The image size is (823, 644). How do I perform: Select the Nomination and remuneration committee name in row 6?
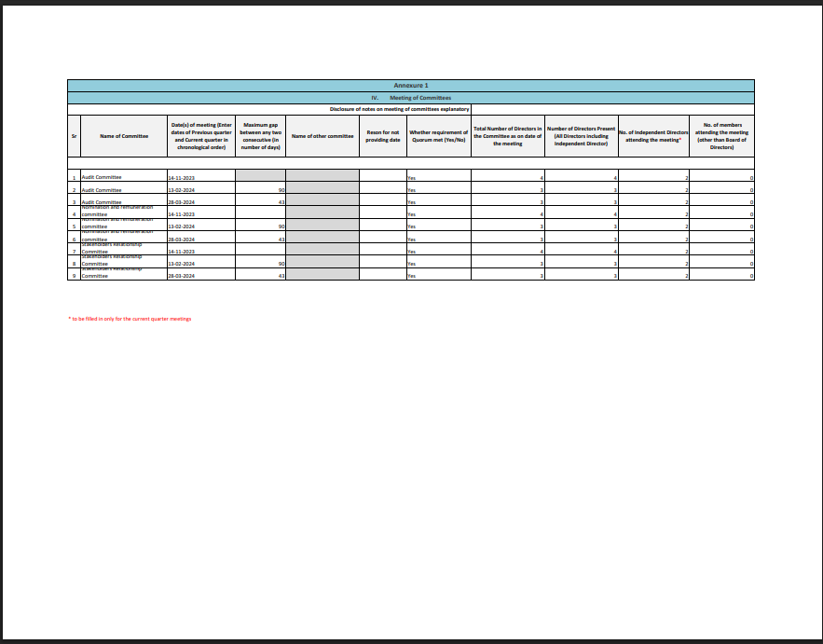[117, 236]
